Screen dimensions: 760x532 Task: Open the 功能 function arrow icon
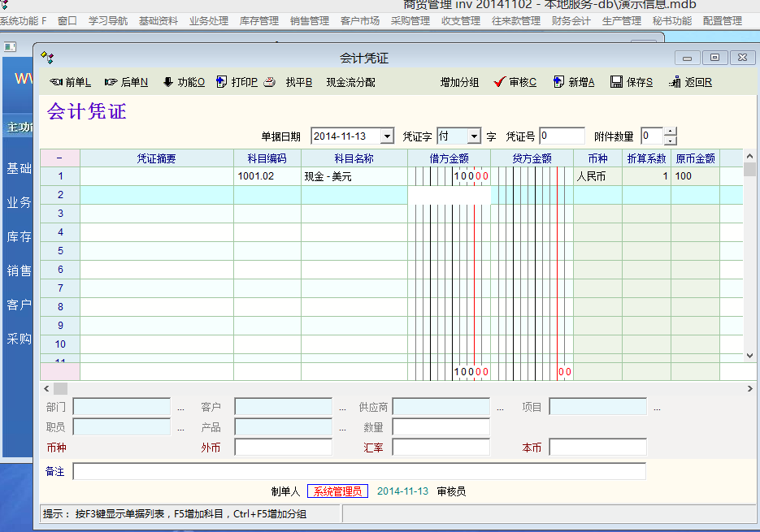tap(168, 82)
